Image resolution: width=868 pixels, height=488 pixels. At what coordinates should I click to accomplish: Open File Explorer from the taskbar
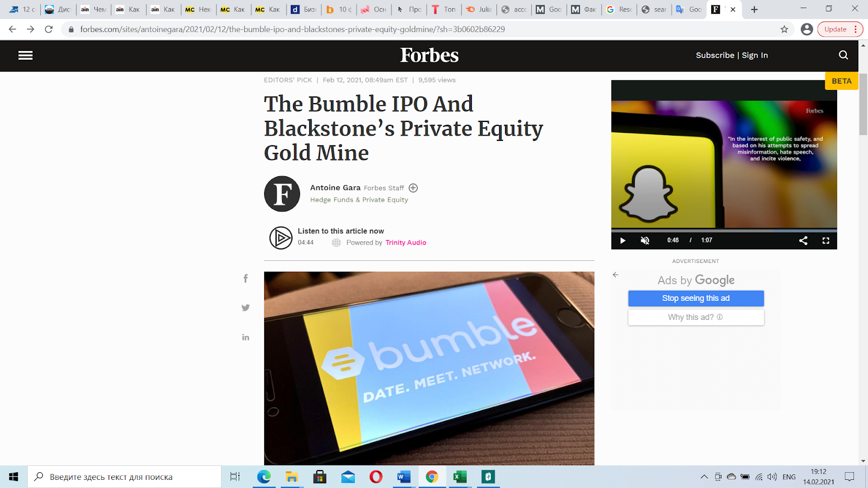click(x=292, y=477)
